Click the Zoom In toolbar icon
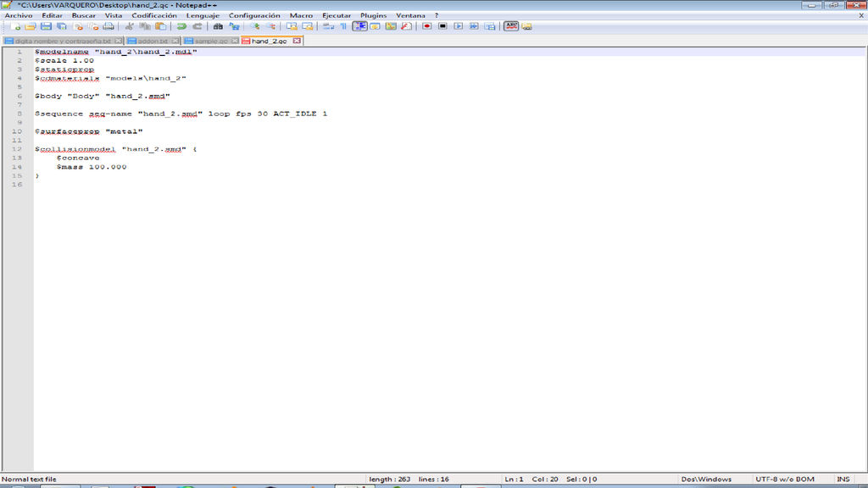The image size is (868, 488). point(254,26)
